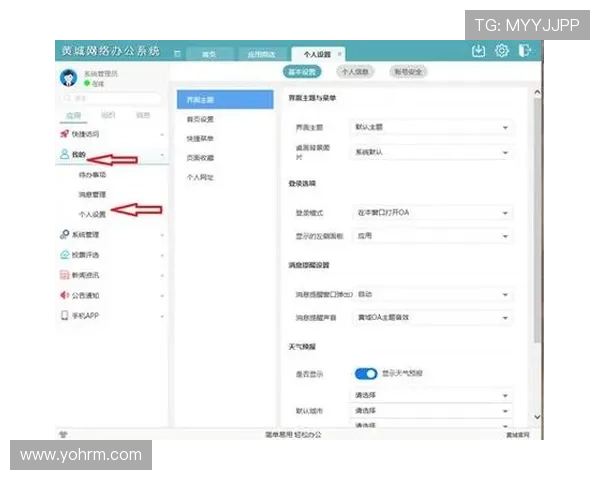Viewport: 600px width, 480px height.
Task: Select 界面主题 in settings list
Action: [x=225, y=100]
